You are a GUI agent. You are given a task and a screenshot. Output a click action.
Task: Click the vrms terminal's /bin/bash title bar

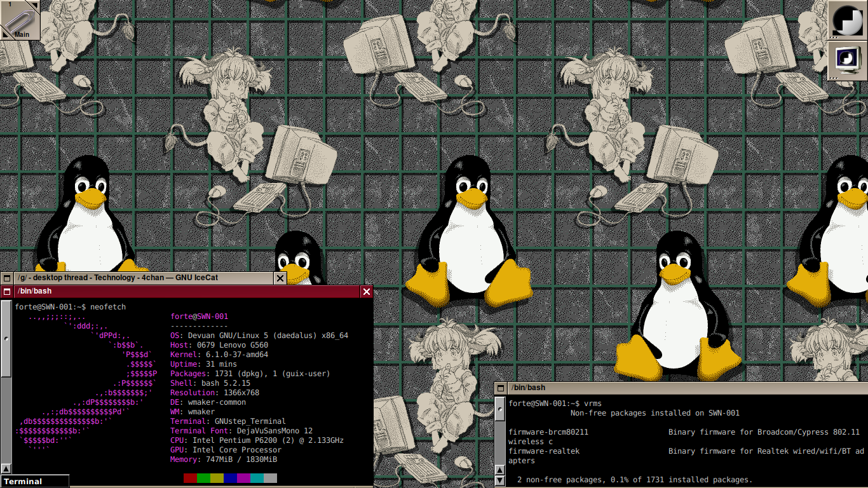[x=688, y=388]
